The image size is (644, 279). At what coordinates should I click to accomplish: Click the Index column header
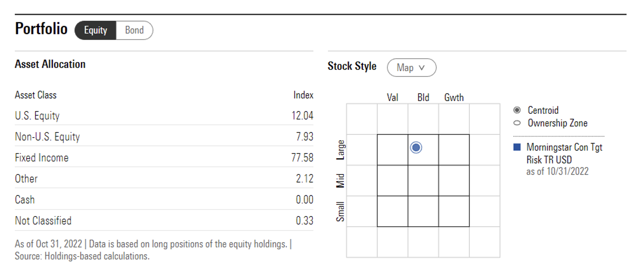(x=303, y=95)
